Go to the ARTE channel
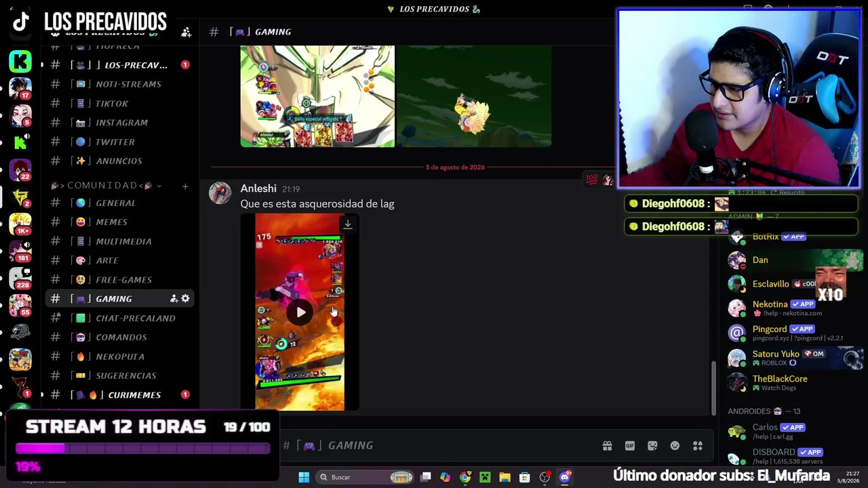Image resolution: width=868 pixels, height=488 pixels. point(119,260)
